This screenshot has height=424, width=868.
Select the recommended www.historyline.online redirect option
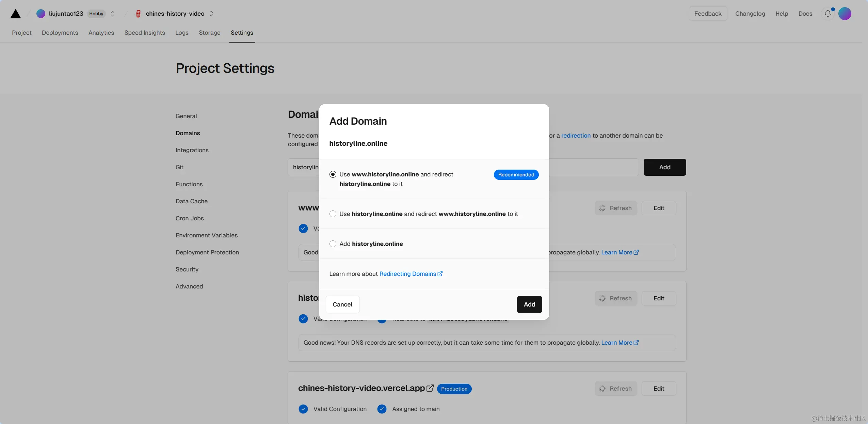click(x=333, y=174)
